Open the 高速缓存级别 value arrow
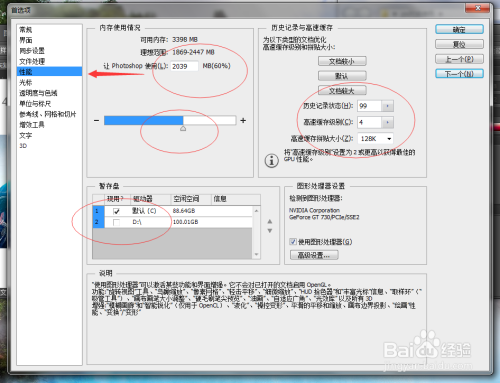The image size is (500, 383). pos(387,122)
